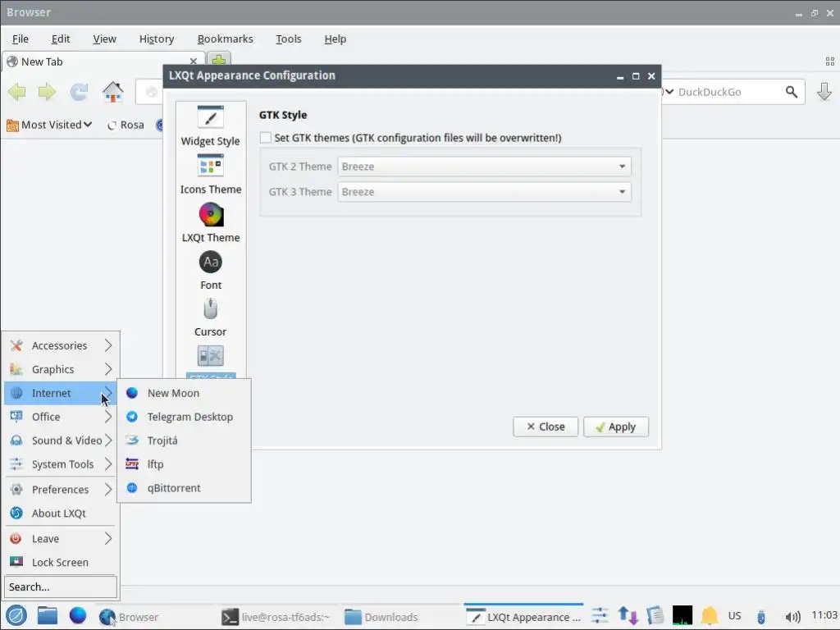
Task: Launch qBittorrent
Action: (184, 488)
